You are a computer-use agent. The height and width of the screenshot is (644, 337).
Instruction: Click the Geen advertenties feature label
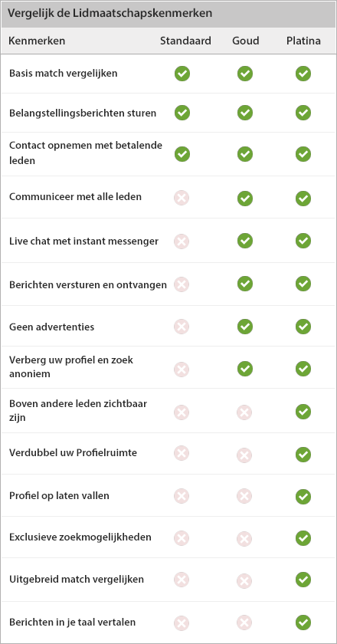(x=52, y=327)
